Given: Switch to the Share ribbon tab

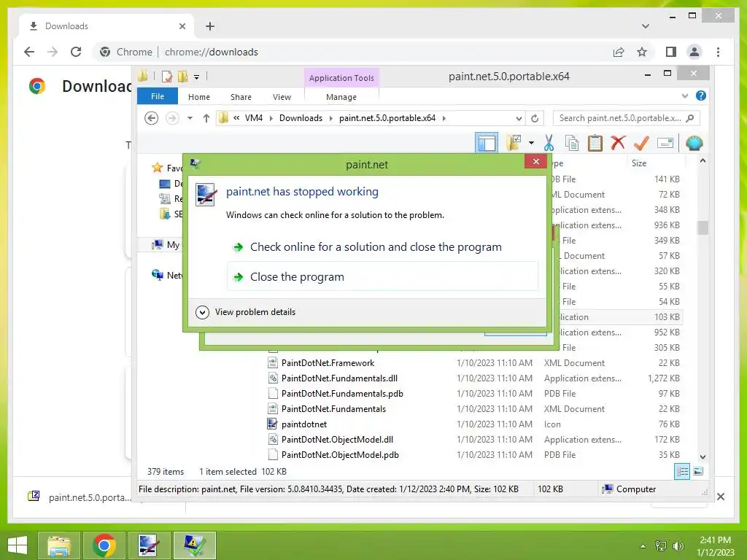Looking at the screenshot, I should (241, 97).
